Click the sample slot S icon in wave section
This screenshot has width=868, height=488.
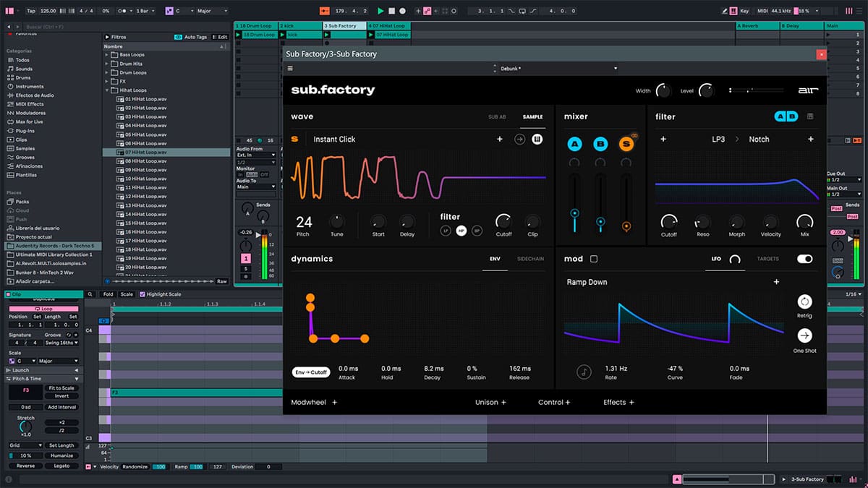click(x=294, y=139)
